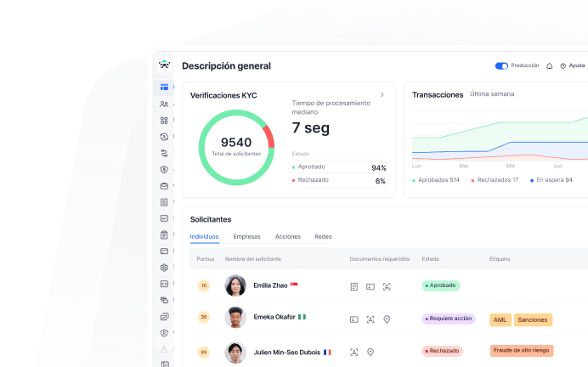588x367 pixels.
Task: Open the Última semana period selector
Action: point(492,94)
